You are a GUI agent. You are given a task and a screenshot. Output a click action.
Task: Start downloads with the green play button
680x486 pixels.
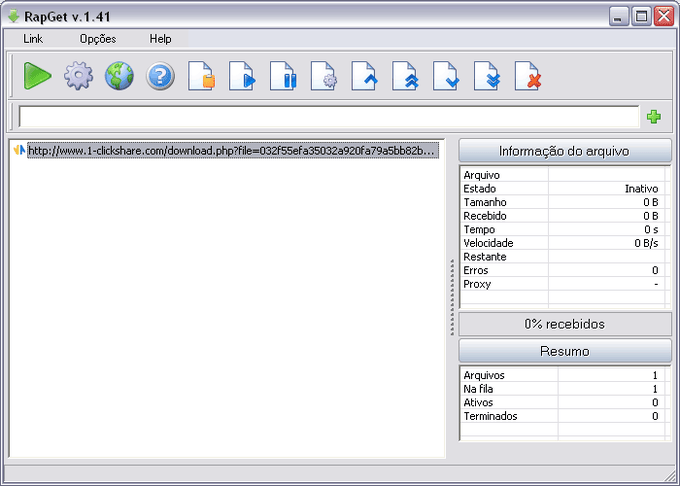pyautogui.click(x=37, y=76)
